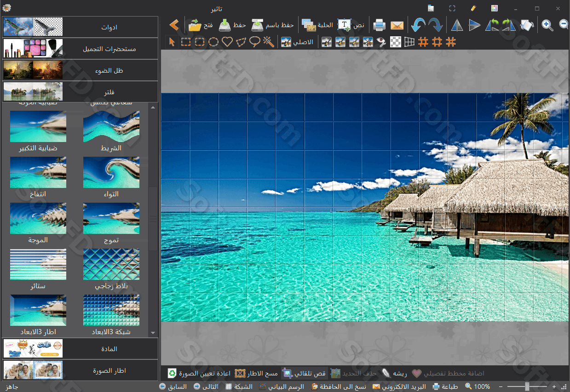Rotate the image to the right
The image size is (570, 392).
coord(509,25)
